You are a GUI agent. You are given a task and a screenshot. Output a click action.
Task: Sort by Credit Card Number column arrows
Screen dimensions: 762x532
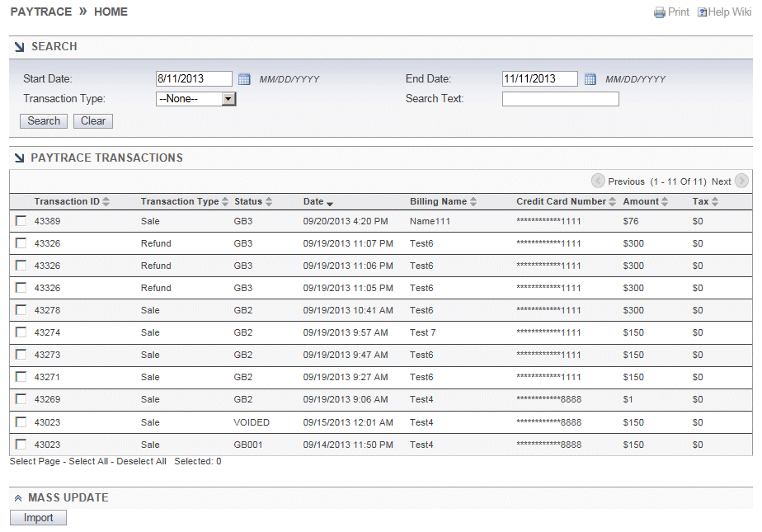[612, 201]
